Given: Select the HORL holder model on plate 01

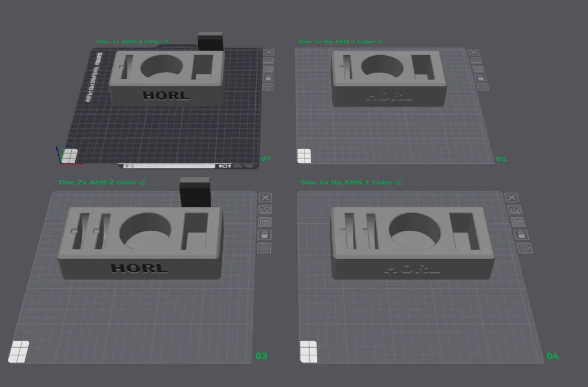Looking at the screenshot, I should point(167,78).
